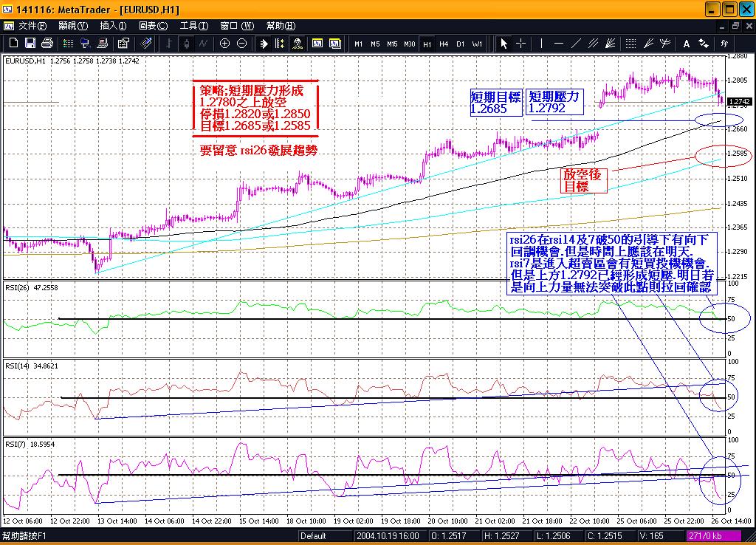
Task: Set timeframe to D1
Action: coord(460,44)
